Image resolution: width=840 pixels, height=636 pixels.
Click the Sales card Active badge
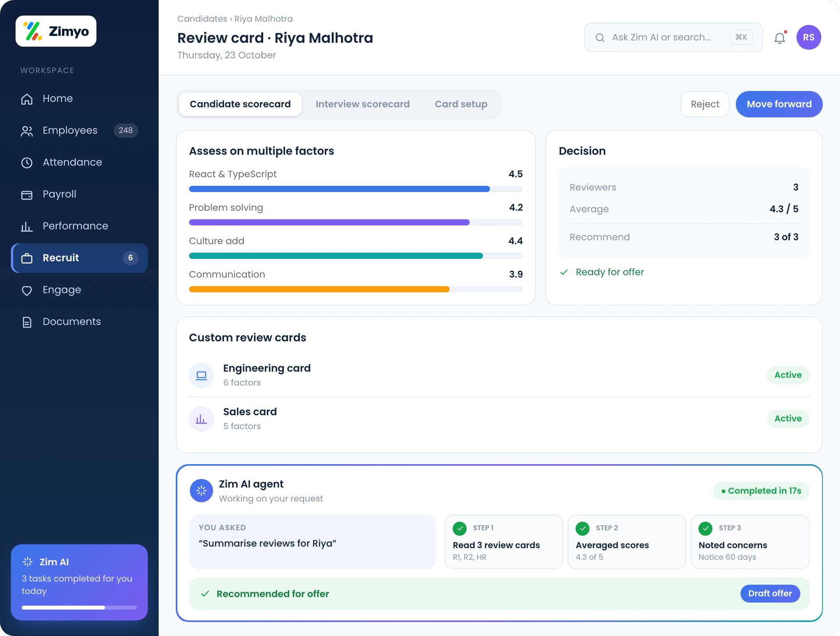[x=788, y=419]
